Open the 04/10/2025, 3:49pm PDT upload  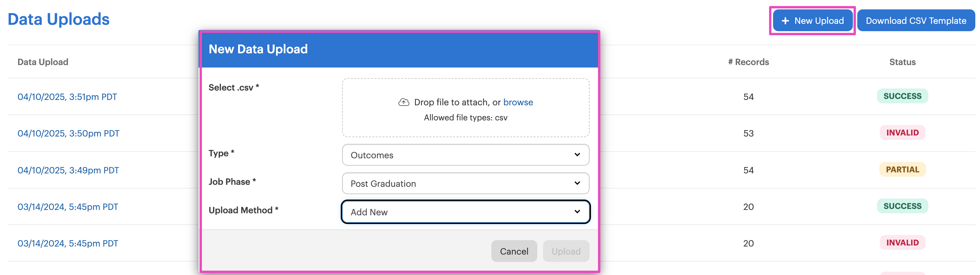click(x=68, y=170)
